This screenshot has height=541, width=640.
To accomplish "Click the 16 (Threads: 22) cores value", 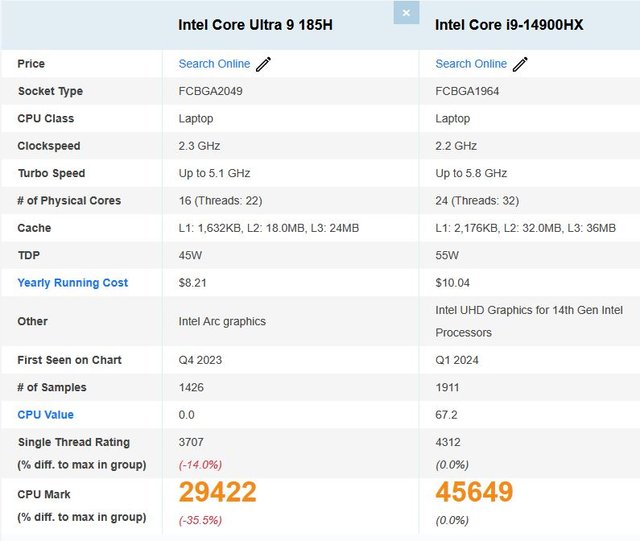I will [x=220, y=200].
